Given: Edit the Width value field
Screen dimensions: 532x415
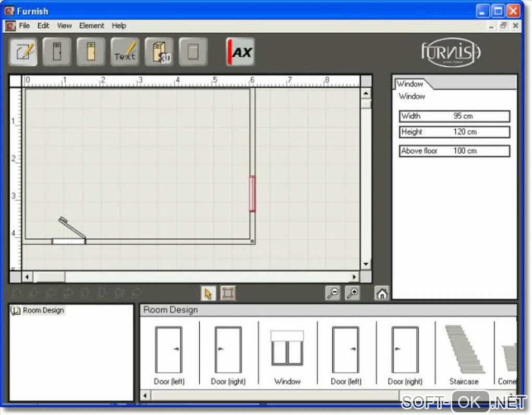Looking at the screenshot, I should [x=454, y=116].
